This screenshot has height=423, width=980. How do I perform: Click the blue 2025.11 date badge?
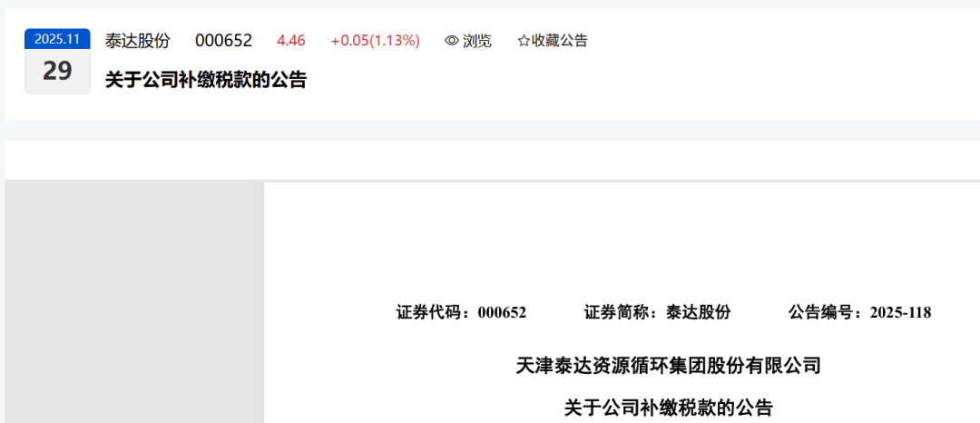tap(57, 39)
